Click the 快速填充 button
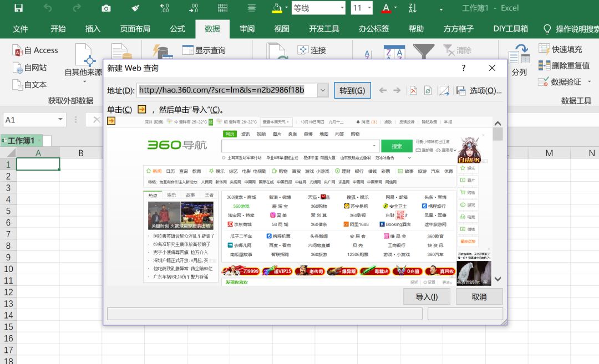 pyautogui.click(x=560, y=49)
